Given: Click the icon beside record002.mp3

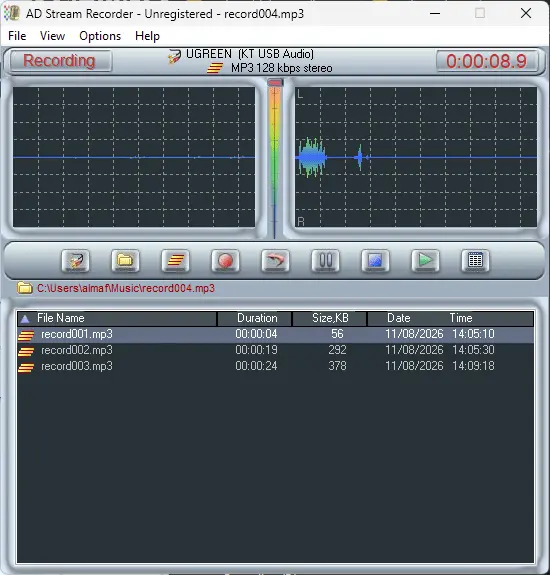Looking at the screenshot, I should point(26,351).
